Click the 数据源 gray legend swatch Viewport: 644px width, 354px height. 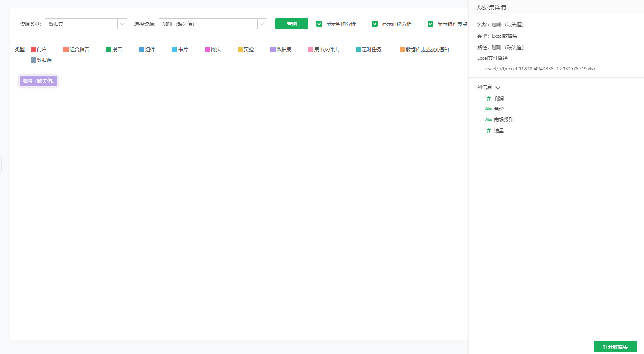tap(33, 60)
